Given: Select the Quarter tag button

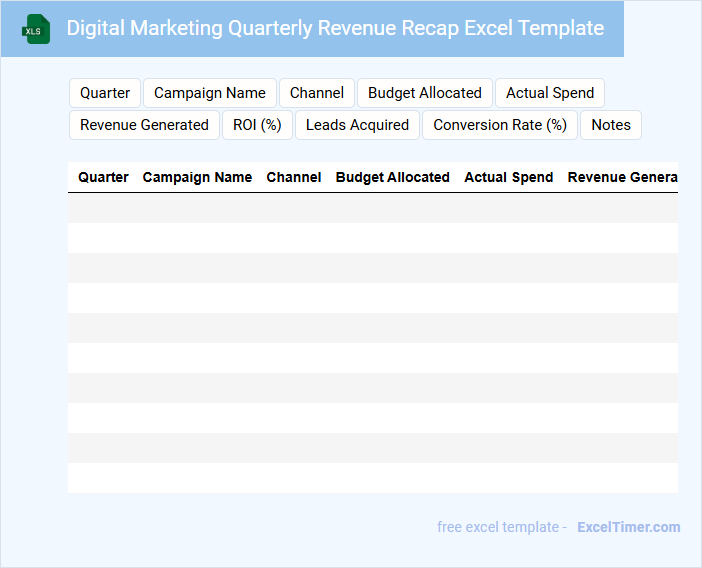Looking at the screenshot, I should pos(105,93).
